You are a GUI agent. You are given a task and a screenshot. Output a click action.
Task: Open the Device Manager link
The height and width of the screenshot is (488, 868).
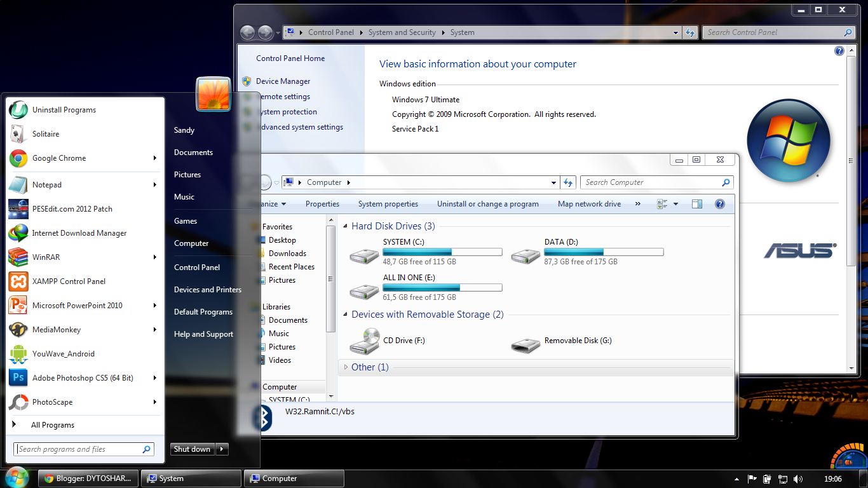coord(283,81)
